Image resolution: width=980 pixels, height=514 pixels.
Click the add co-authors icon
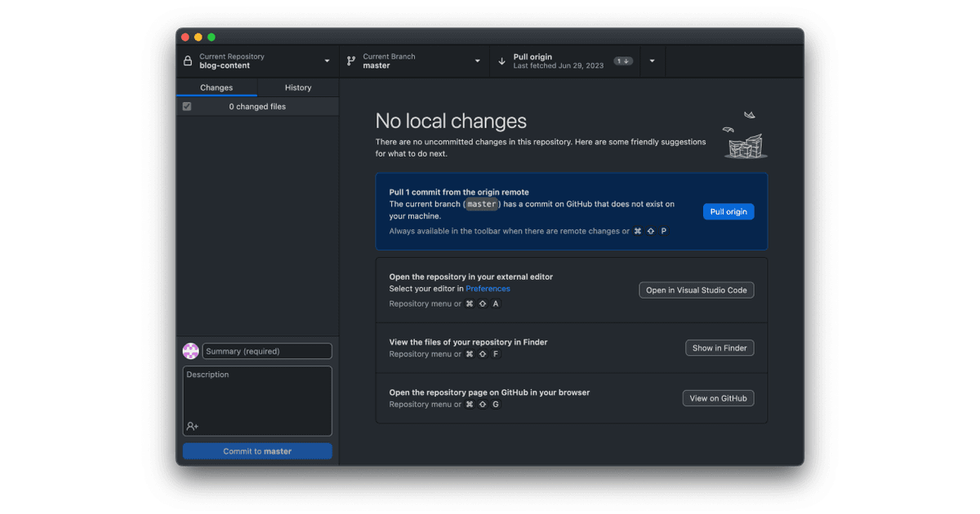click(x=193, y=426)
